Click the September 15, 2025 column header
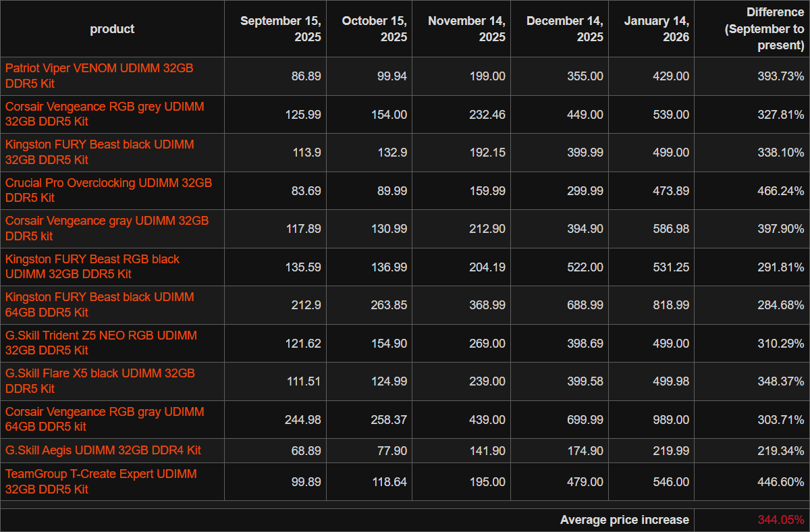Screen dimensions: 810x532 tap(275, 28)
